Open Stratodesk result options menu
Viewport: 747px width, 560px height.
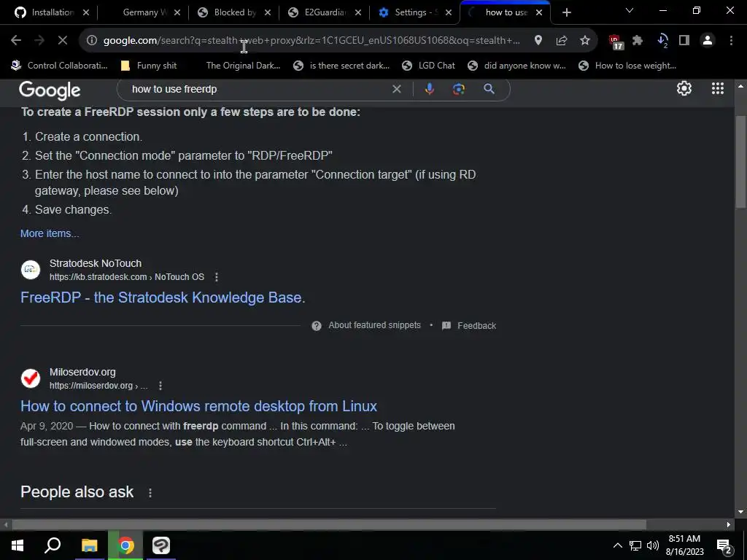pyautogui.click(x=216, y=277)
